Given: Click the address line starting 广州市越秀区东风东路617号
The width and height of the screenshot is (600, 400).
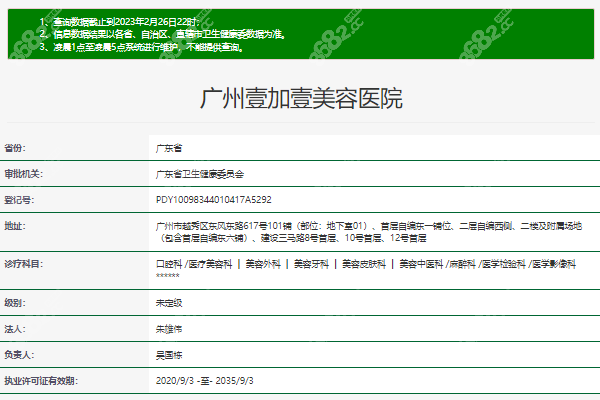Looking at the screenshot, I should pyautogui.click(x=369, y=226).
